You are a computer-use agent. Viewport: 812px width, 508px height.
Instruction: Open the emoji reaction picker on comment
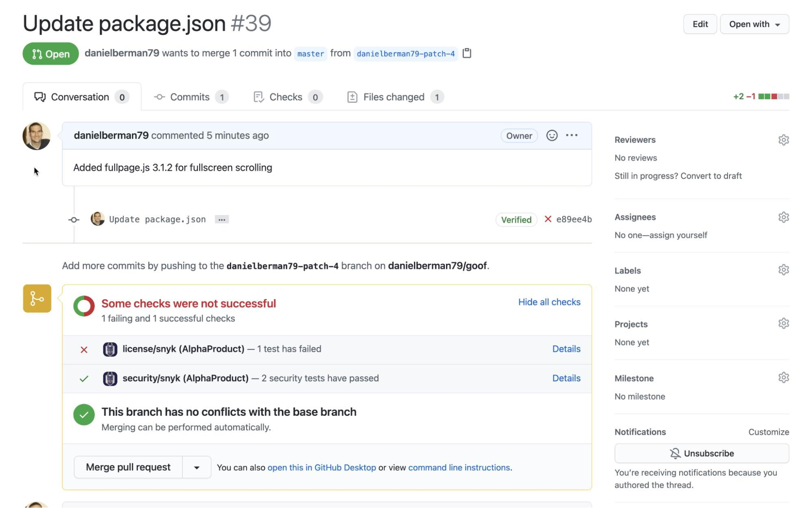pos(551,135)
